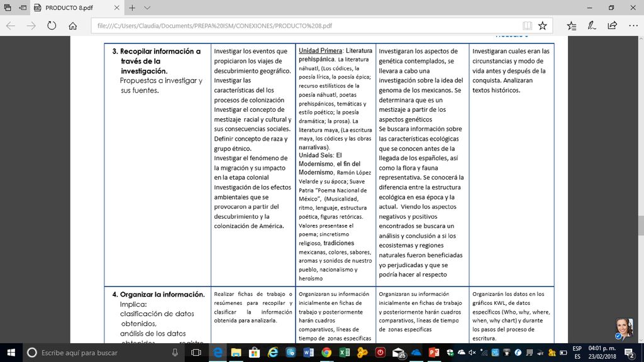The height and width of the screenshot is (362, 644).
Task: Open File Explorer from taskbar
Action: click(x=236, y=353)
